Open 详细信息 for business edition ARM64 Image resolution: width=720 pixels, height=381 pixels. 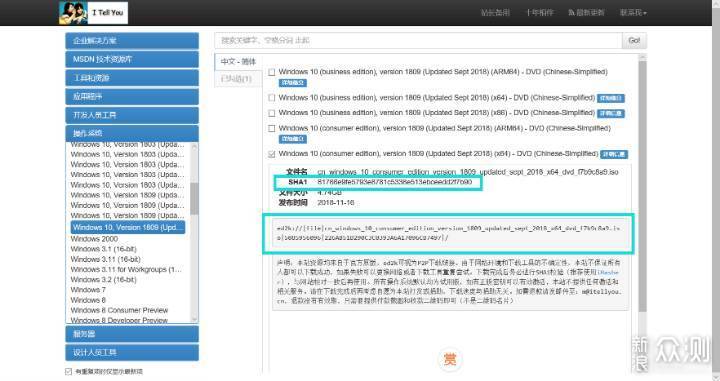pos(292,83)
